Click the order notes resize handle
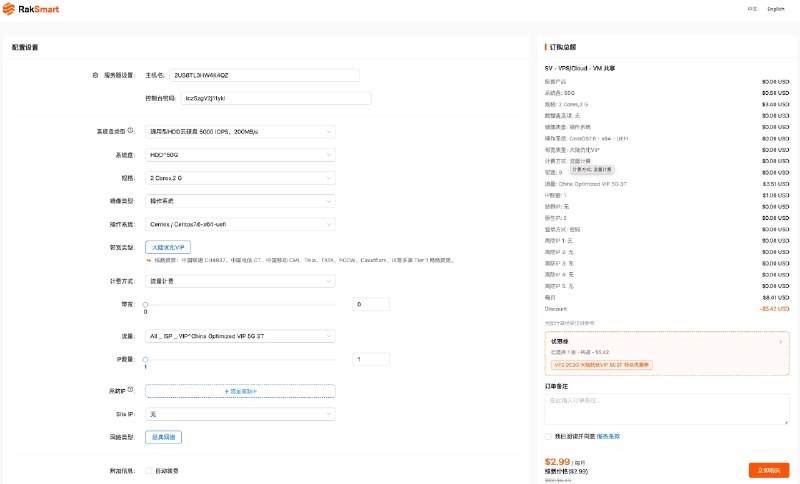 pyautogui.click(x=786, y=421)
